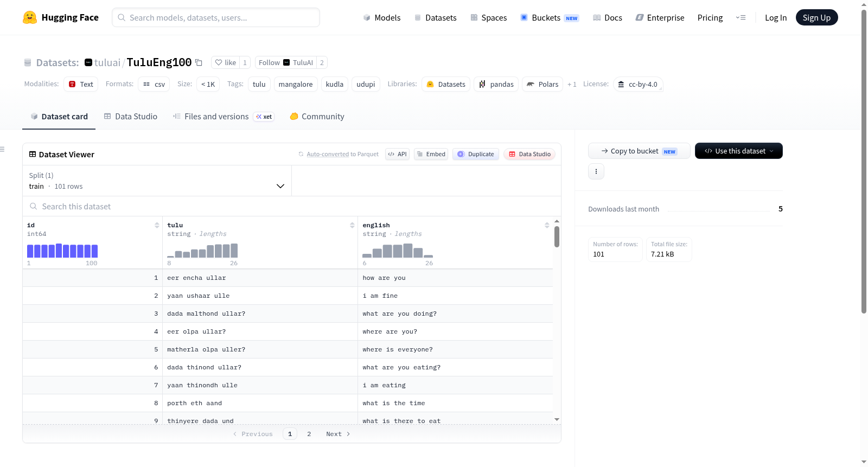The width and height of the screenshot is (868, 467).
Task: Open the Data Studio tab
Action: click(131, 117)
